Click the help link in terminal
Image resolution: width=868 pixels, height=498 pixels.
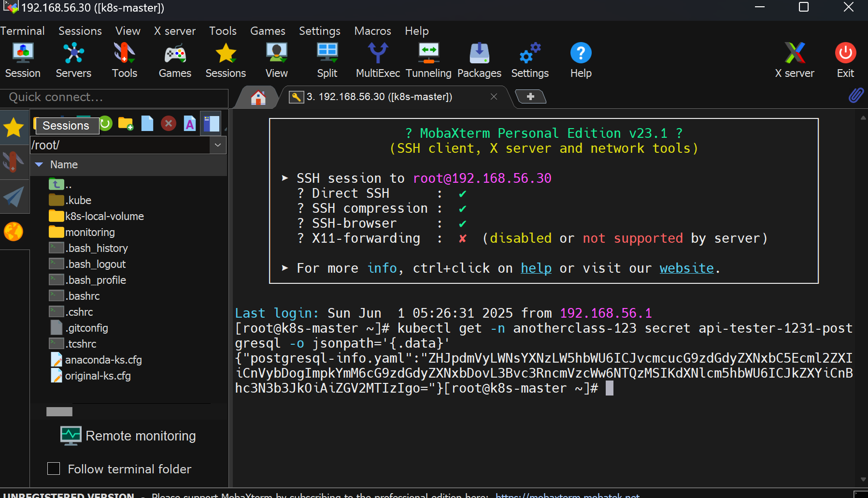pyautogui.click(x=536, y=268)
